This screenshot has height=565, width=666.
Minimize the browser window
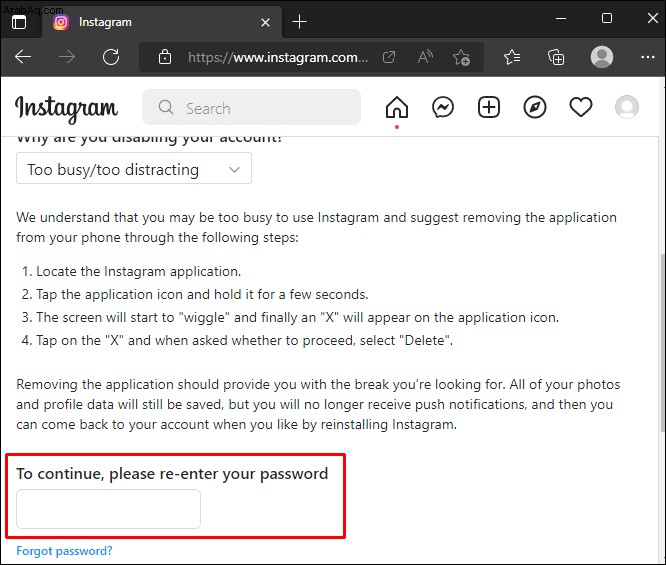[561, 19]
